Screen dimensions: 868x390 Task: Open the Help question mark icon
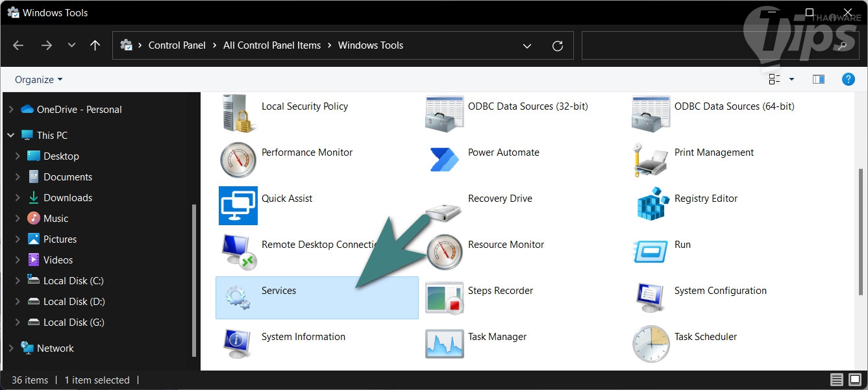point(848,79)
